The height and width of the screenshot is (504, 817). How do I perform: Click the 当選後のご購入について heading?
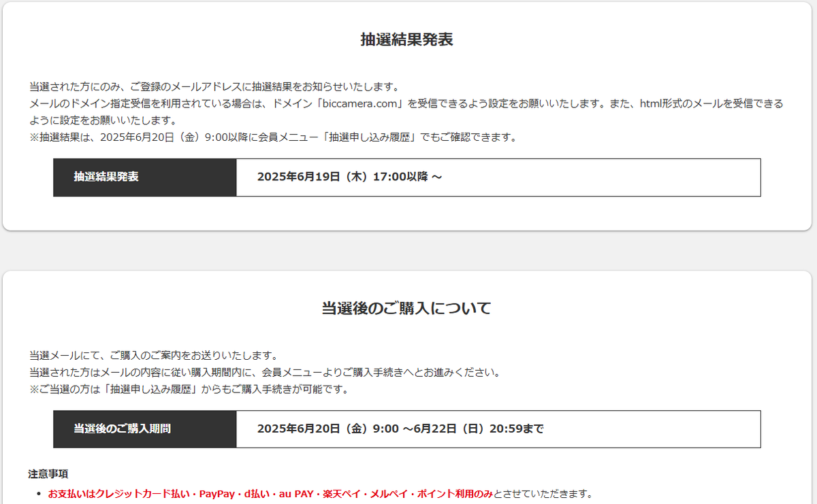tap(406, 308)
